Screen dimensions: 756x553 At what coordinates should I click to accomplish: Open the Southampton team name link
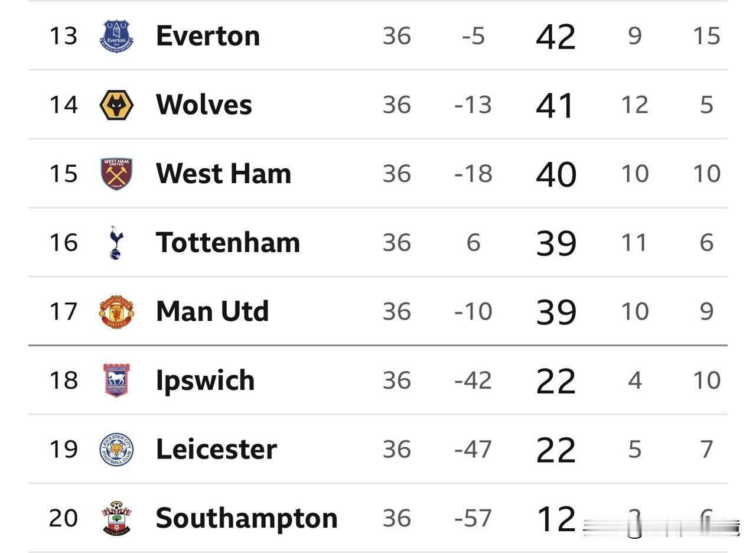246,519
